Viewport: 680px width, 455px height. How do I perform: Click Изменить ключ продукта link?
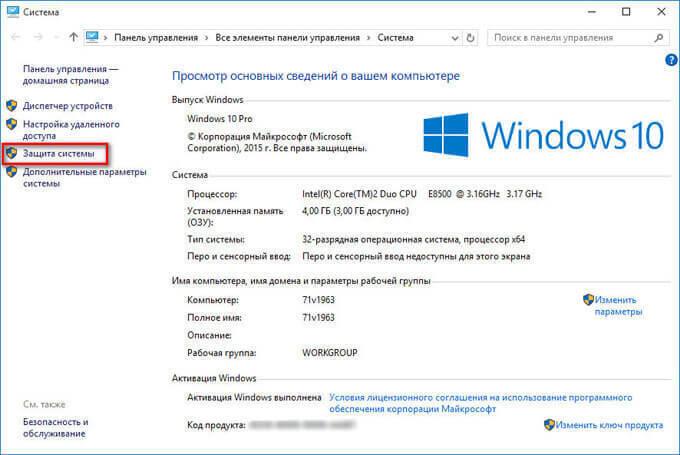coord(609,425)
